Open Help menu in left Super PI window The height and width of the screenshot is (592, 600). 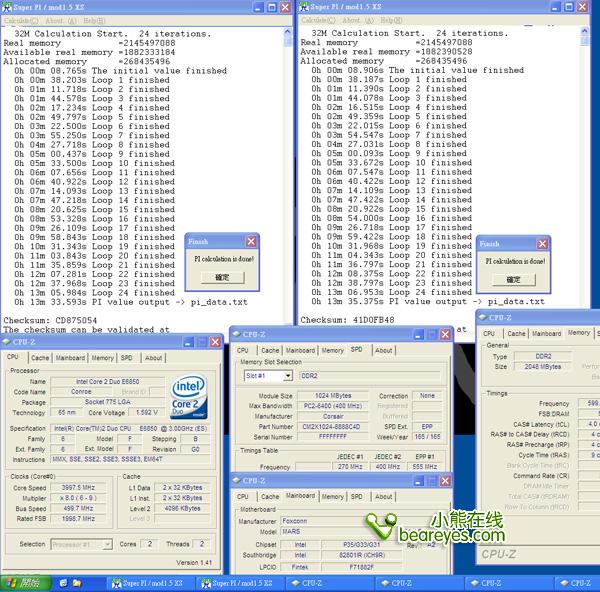point(94,21)
